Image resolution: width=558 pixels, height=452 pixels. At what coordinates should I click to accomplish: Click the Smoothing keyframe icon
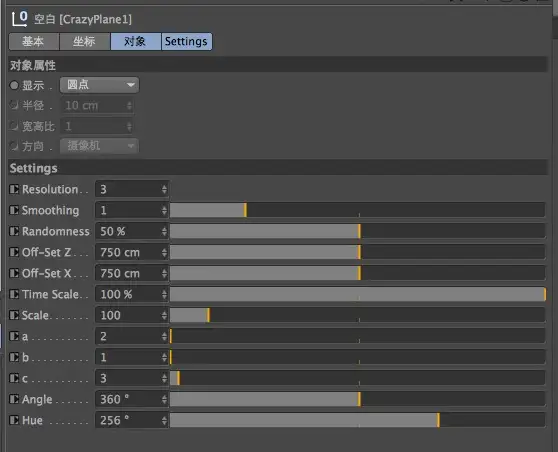(14, 210)
